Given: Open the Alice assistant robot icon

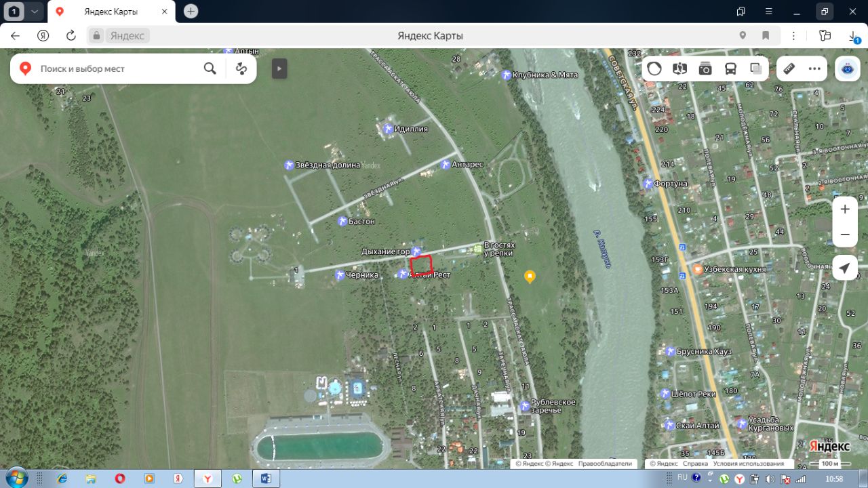Looking at the screenshot, I should click(x=847, y=68).
